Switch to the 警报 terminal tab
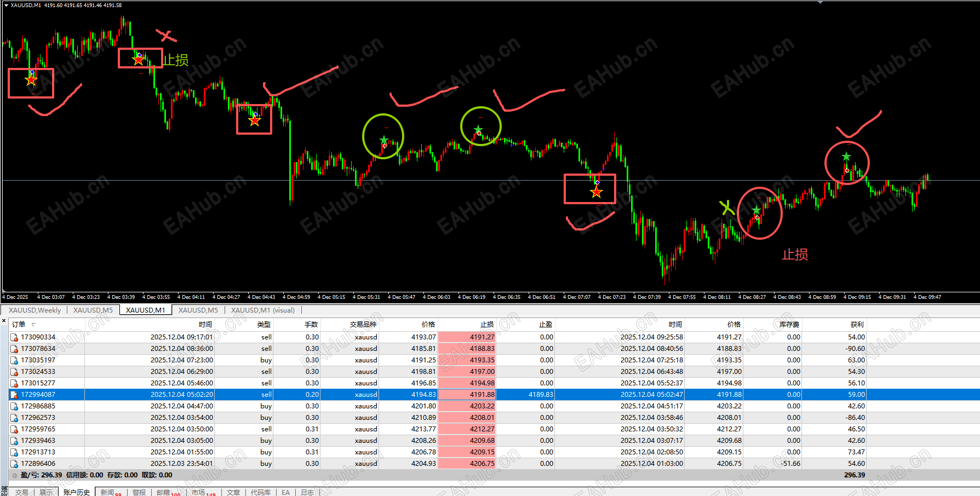The image size is (980, 496). pos(139,493)
